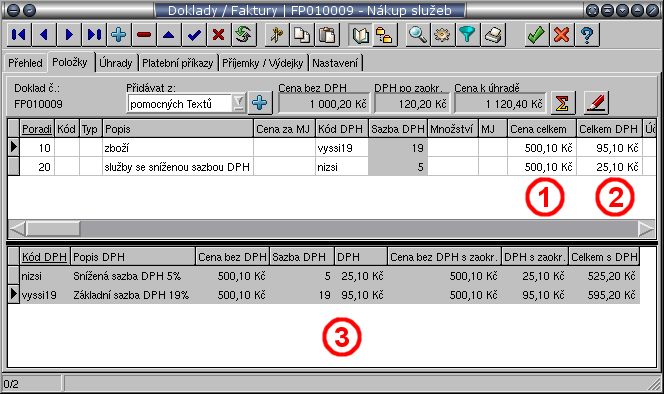Viewport: 664px width, 394px height.
Task: Switch to the Úhrady tab
Action: 116,63
